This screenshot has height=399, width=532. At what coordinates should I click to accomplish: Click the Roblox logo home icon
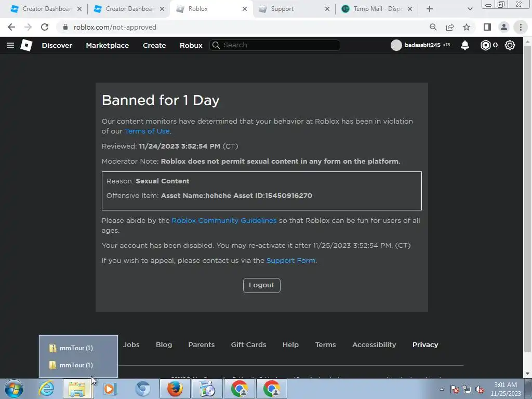coord(26,45)
